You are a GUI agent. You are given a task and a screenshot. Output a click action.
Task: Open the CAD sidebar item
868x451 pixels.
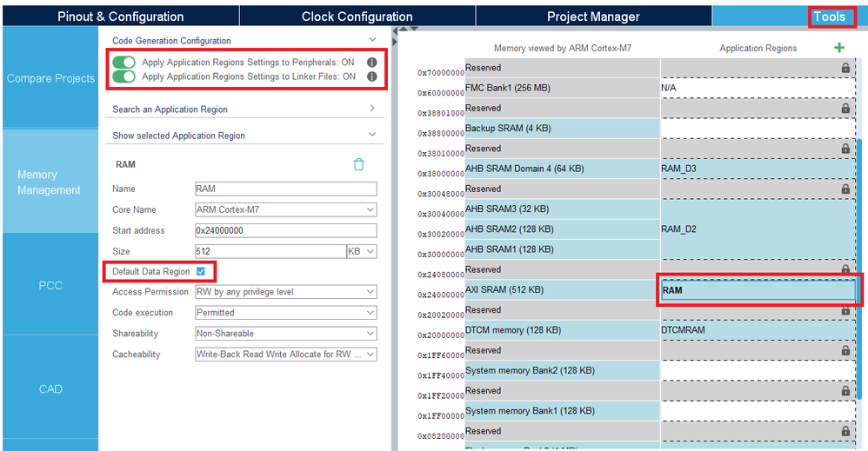[x=50, y=389]
